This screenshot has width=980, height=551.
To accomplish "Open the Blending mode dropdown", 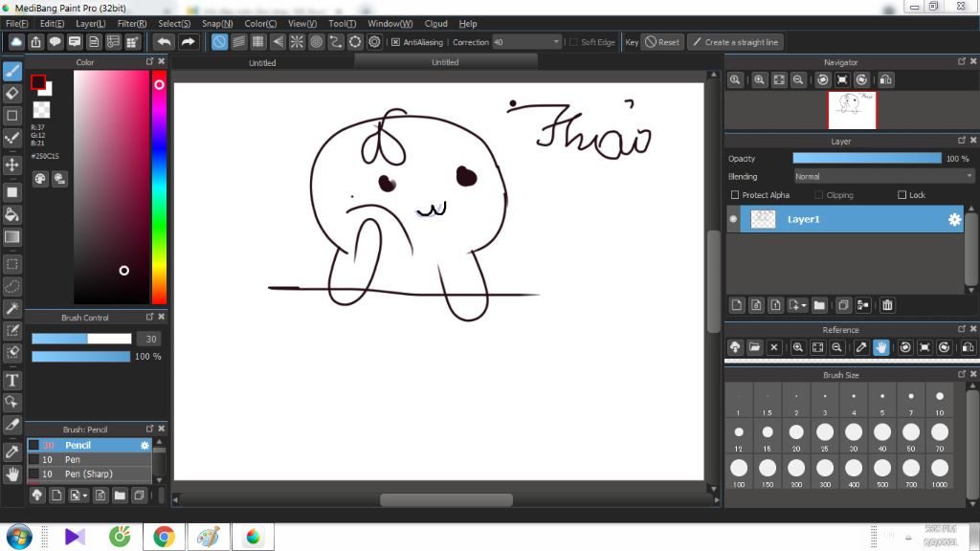I will click(883, 177).
